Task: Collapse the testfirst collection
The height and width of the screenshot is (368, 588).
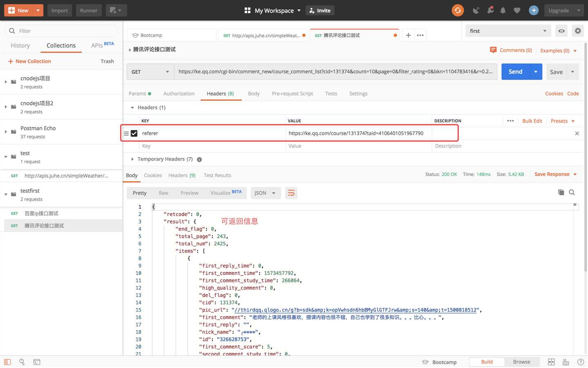Action: pos(6,194)
